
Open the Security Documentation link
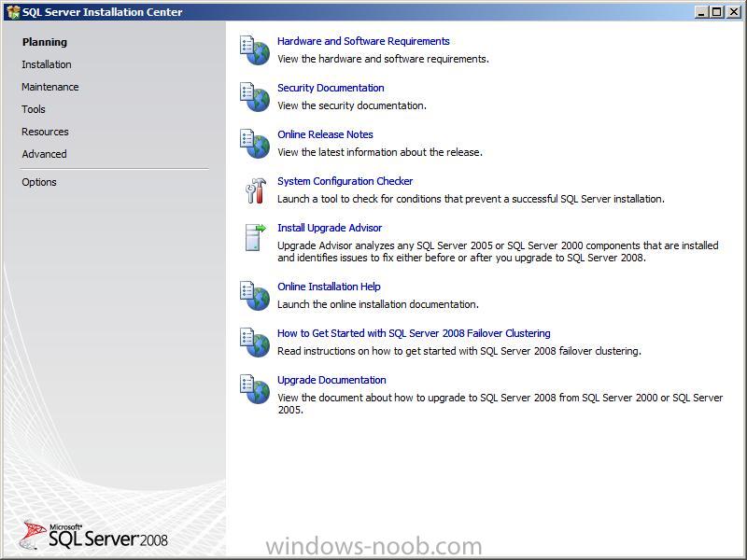click(x=331, y=88)
